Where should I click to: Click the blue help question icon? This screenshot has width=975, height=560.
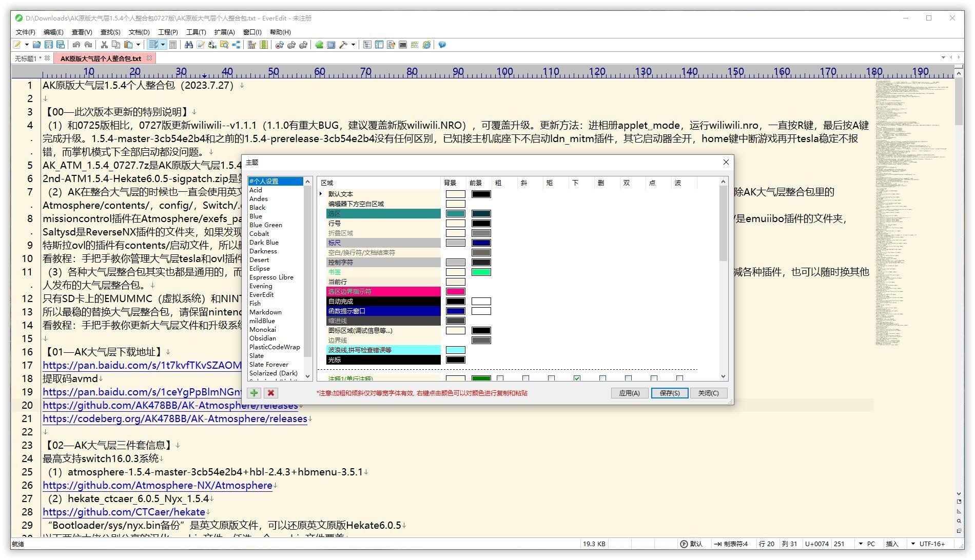pyautogui.click(x=442, y=45)
